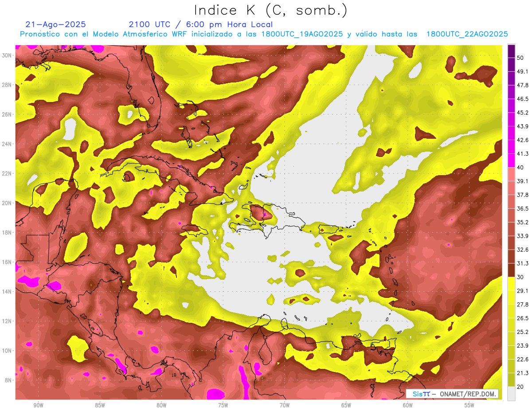Click the '30N' latitude label

coord(7,55)
